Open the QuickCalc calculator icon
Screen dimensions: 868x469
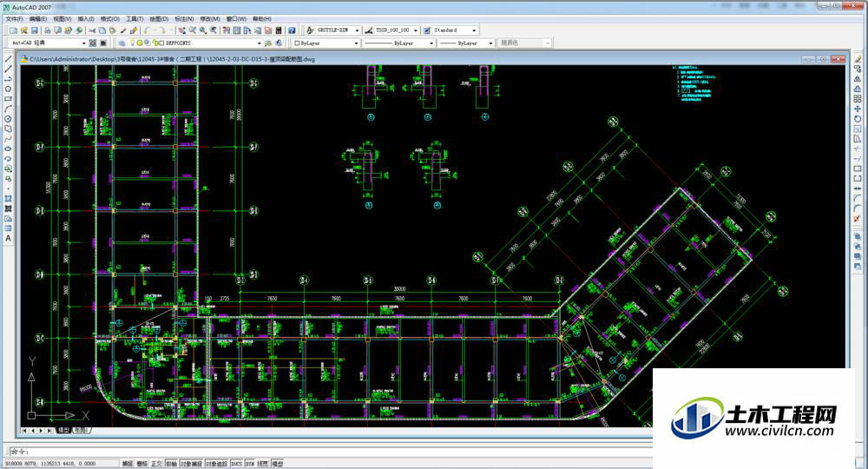pyautogui.click(x=279, y=30)
